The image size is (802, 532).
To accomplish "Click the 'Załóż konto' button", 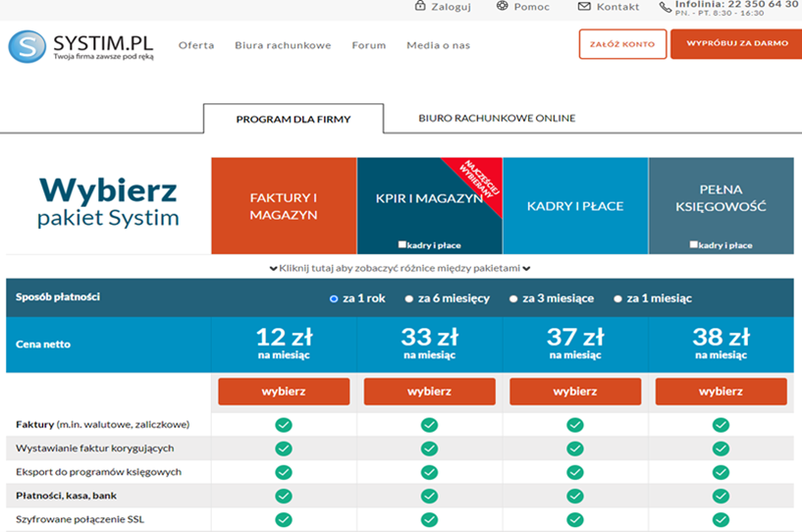I will pos(622,44).
